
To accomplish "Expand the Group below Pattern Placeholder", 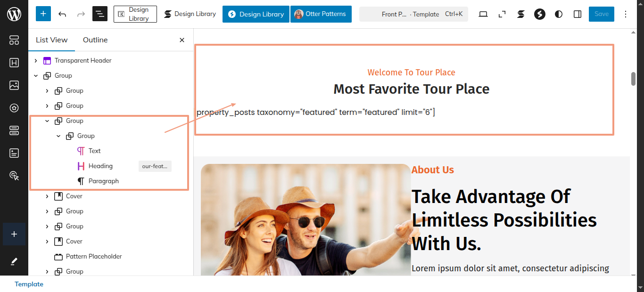I will [47, 271].
